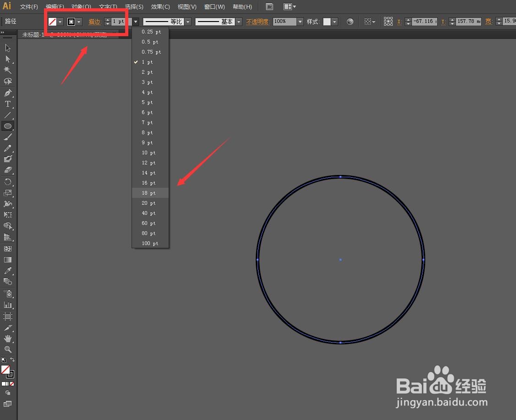516x420 pixels.
Task: Click the fill swatch in tools panel
Action: (x=5, y=370)
